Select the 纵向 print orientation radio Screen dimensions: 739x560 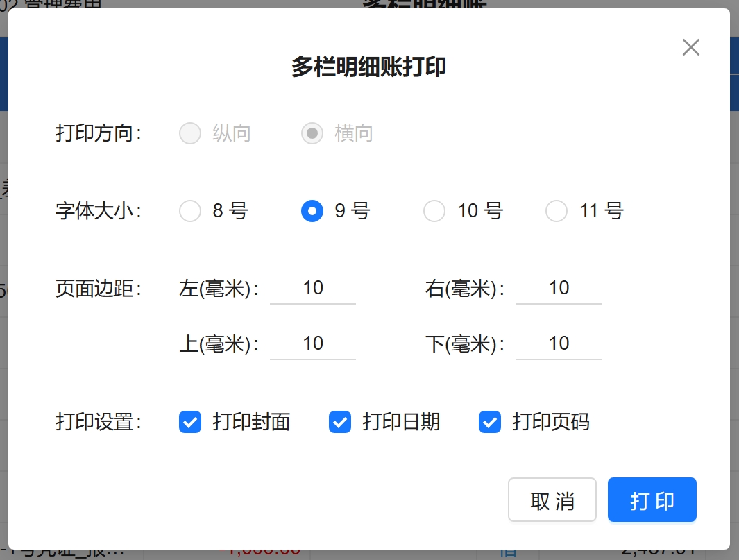190,133
